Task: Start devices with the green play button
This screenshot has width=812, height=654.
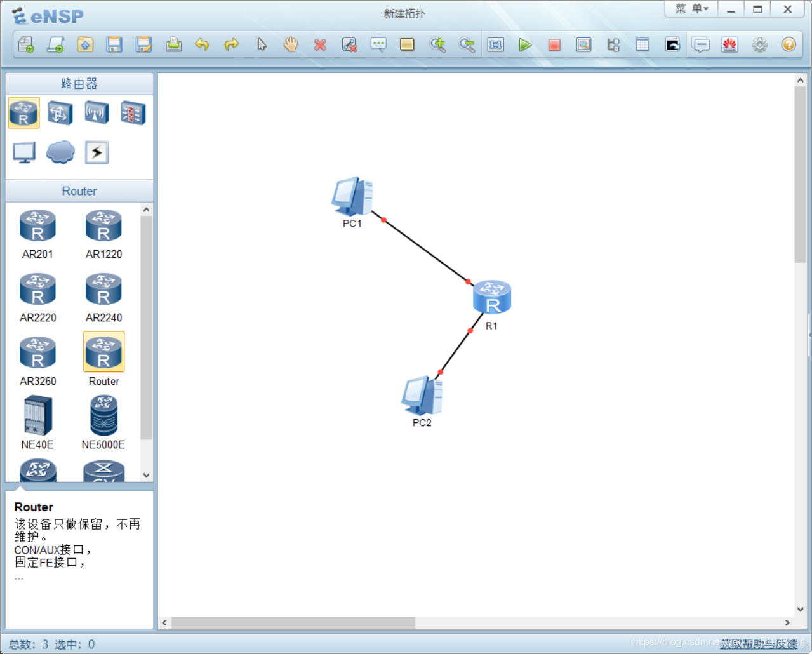Action: coord(525,44)
